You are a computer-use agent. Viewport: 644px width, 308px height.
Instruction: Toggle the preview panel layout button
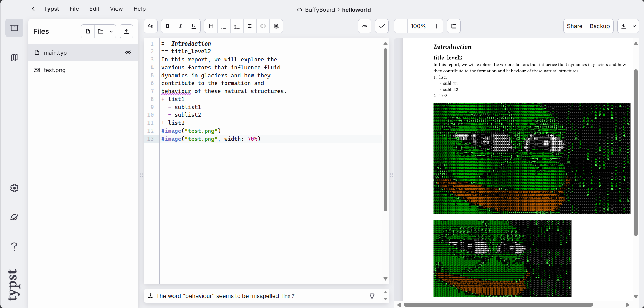454,26
